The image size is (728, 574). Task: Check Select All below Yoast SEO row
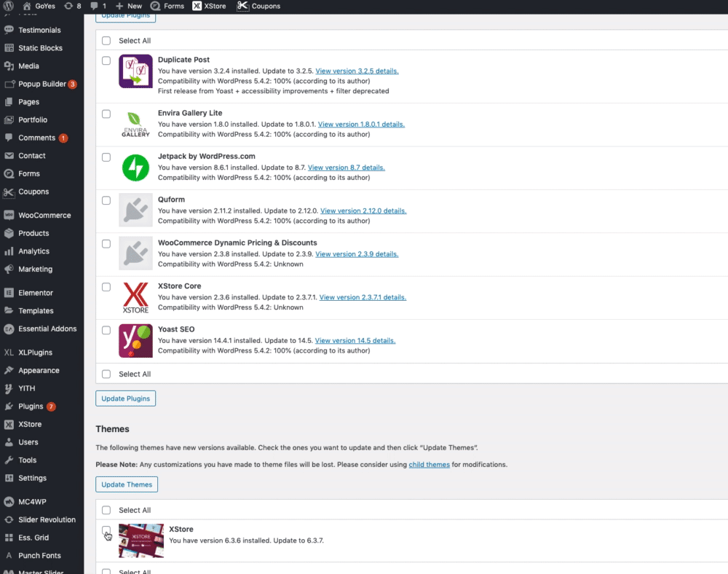pyautogui.click(x=106, y=374)
